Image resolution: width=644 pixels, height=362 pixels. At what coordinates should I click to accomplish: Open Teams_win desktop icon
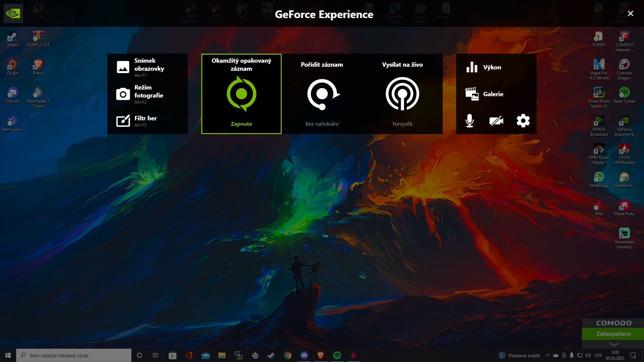pos(12,123)
